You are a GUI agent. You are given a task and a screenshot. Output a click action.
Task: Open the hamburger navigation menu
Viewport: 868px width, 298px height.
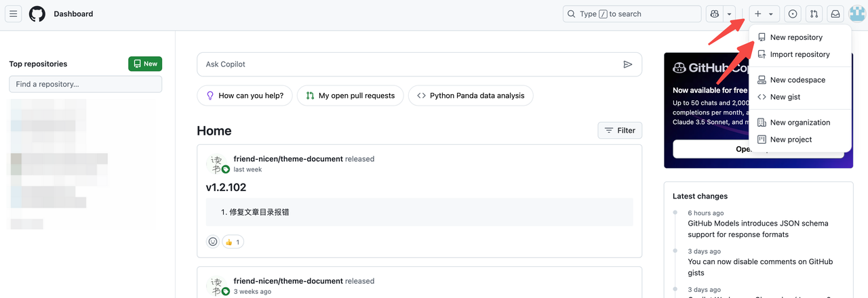14,14
